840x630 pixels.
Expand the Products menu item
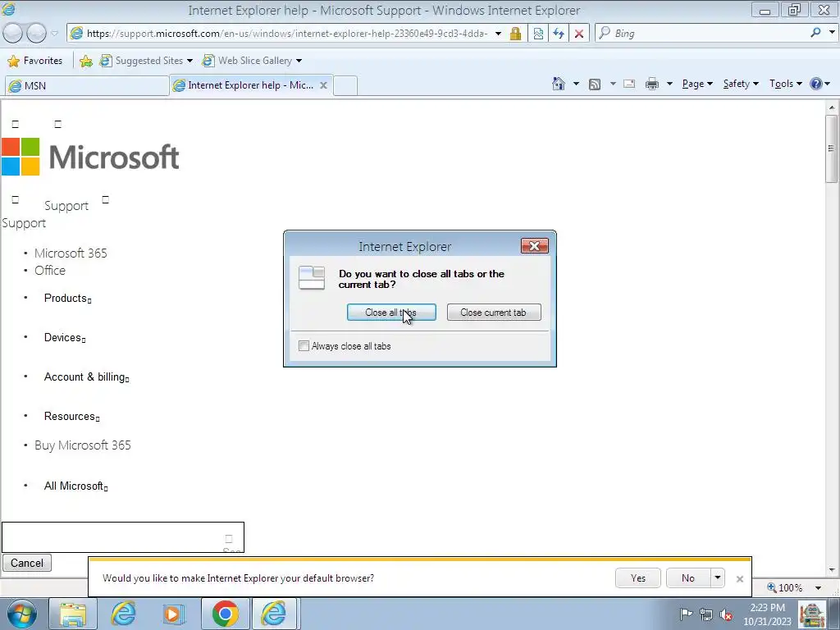coord(67,299)
